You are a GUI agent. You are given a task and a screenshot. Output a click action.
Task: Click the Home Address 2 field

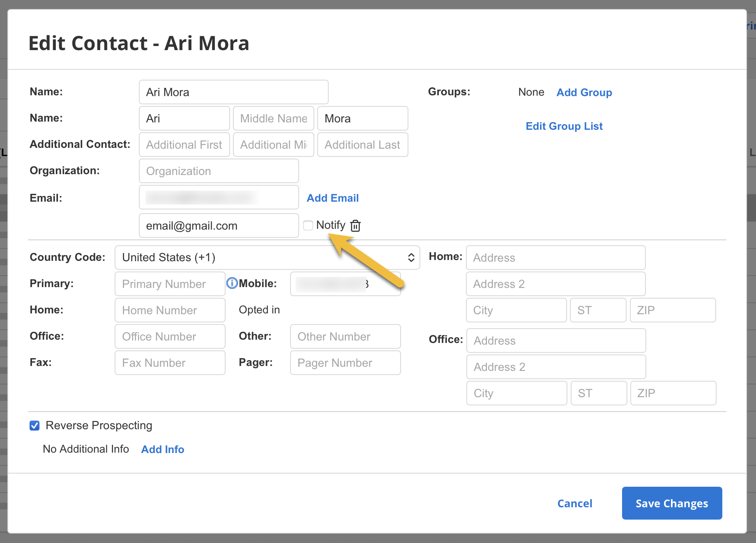556,284
